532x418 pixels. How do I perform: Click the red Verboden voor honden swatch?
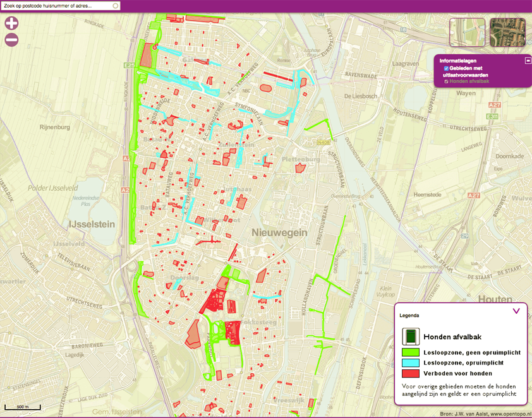[x=411, y=374]
